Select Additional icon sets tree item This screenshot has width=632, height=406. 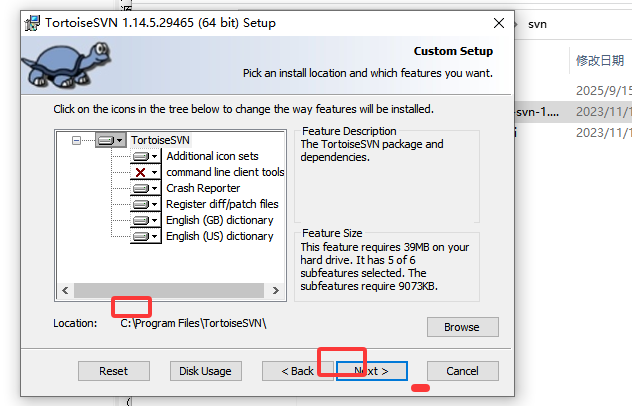(x=212, y=156)
